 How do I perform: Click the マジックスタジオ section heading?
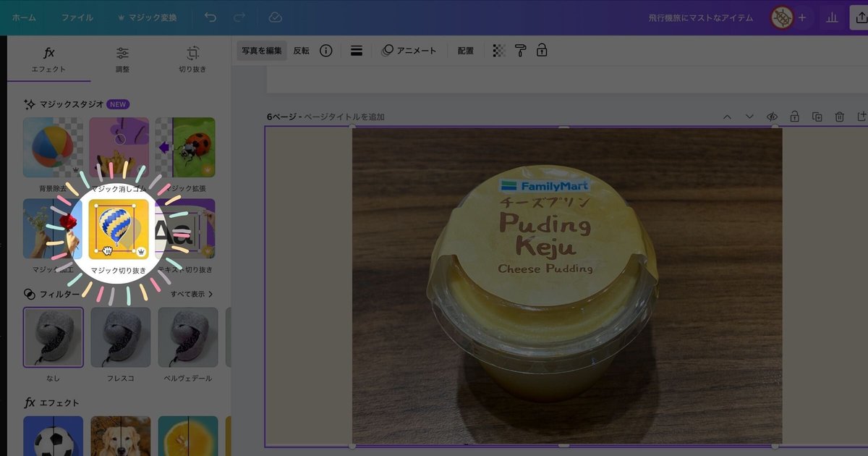tap(72, 104)
